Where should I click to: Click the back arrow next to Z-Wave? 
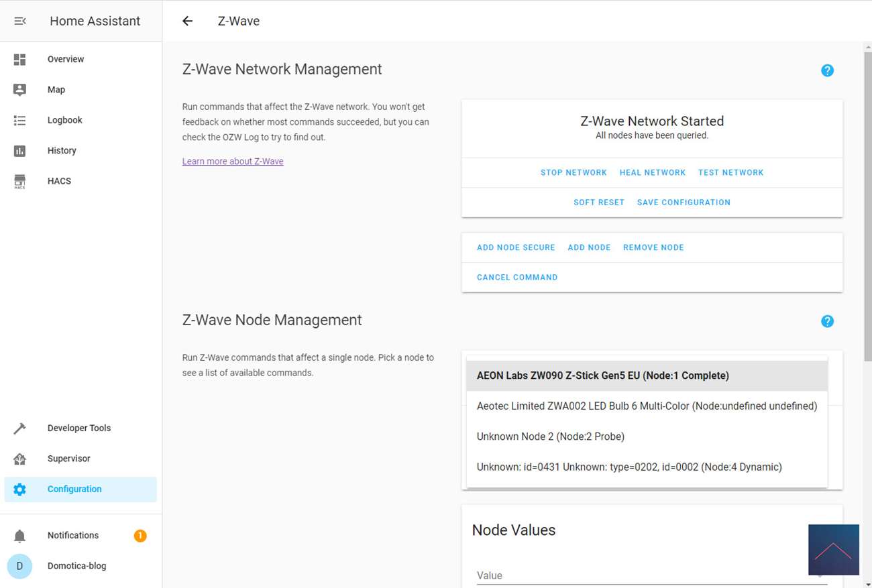(187, 21)
